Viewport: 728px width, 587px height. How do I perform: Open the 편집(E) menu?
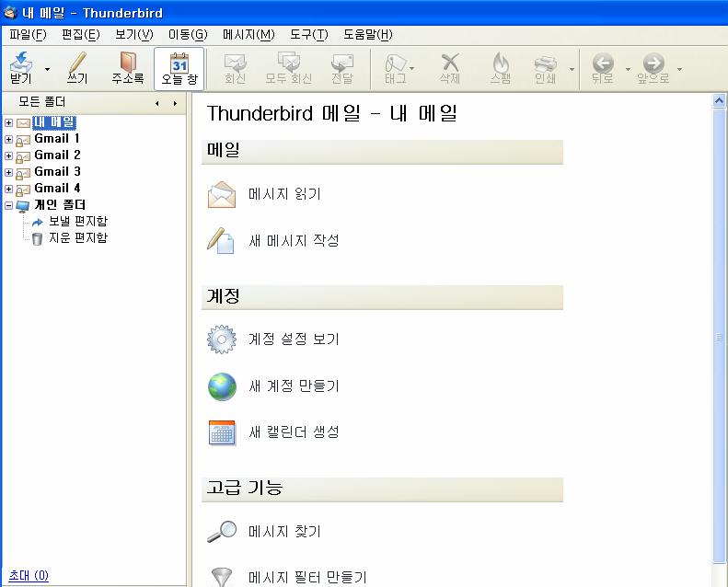click(x=81, y=34)
